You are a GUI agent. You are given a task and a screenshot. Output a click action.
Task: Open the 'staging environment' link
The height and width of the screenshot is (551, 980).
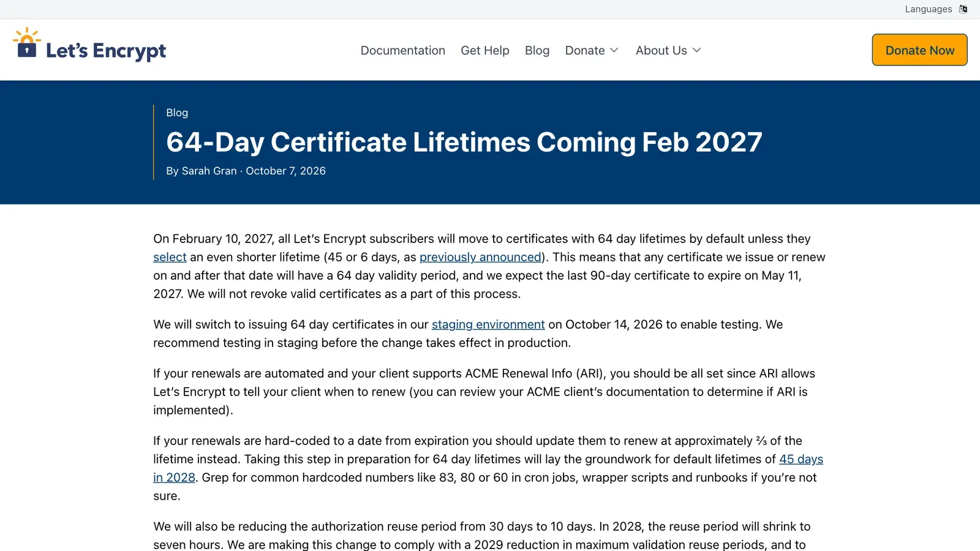[x=488, y=324]
